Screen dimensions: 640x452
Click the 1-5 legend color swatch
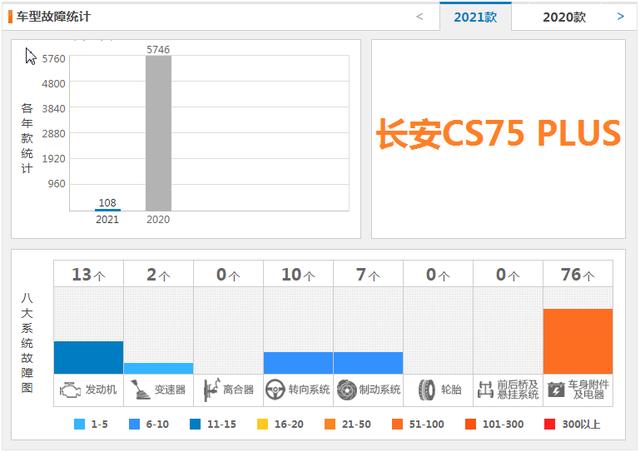point(80,424)
